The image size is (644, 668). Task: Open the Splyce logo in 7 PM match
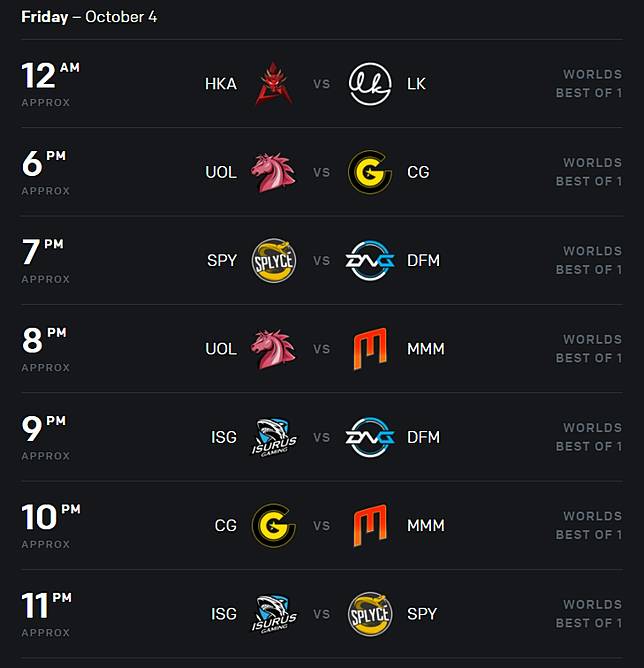[273, 260]
